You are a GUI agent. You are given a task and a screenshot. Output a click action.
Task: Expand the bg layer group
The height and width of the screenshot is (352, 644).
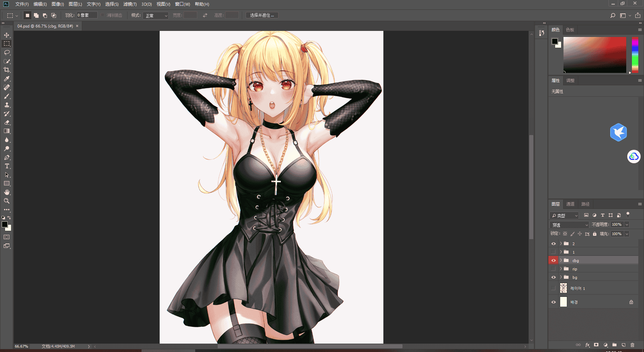[x=561, y=277]
